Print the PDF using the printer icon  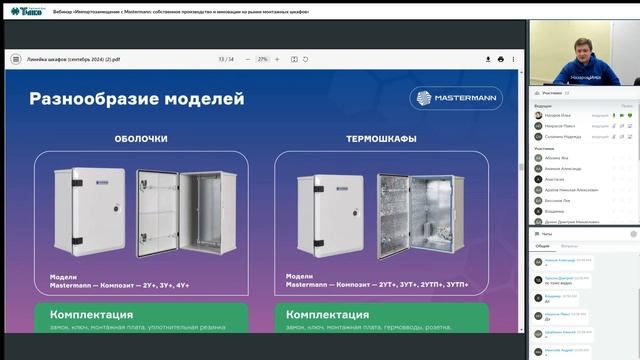pos(501,59)
